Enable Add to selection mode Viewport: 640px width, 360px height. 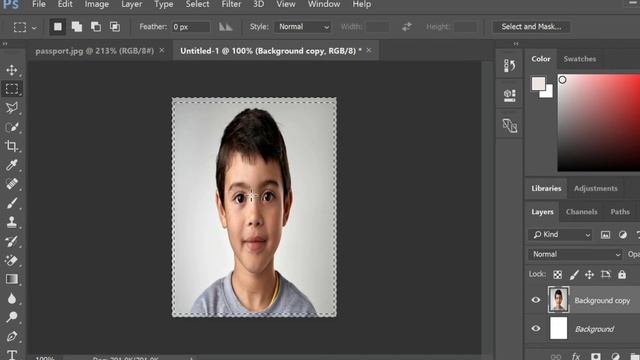point(77,27)
